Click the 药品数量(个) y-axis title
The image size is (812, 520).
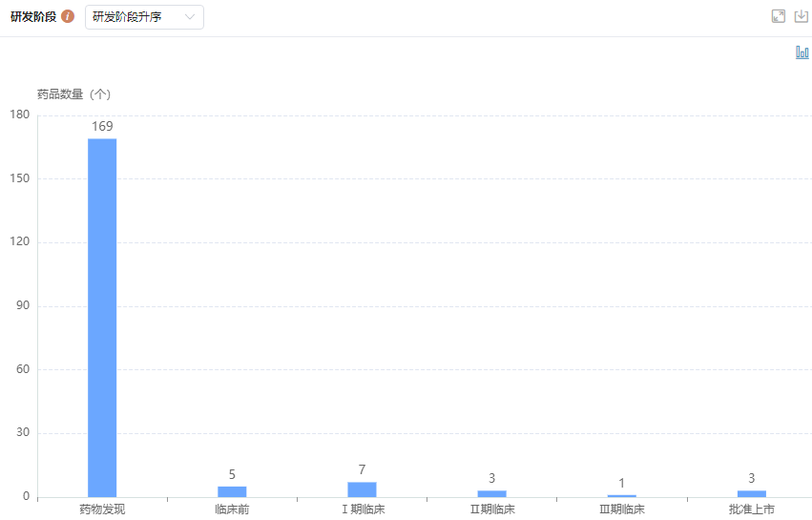(73, 94)
